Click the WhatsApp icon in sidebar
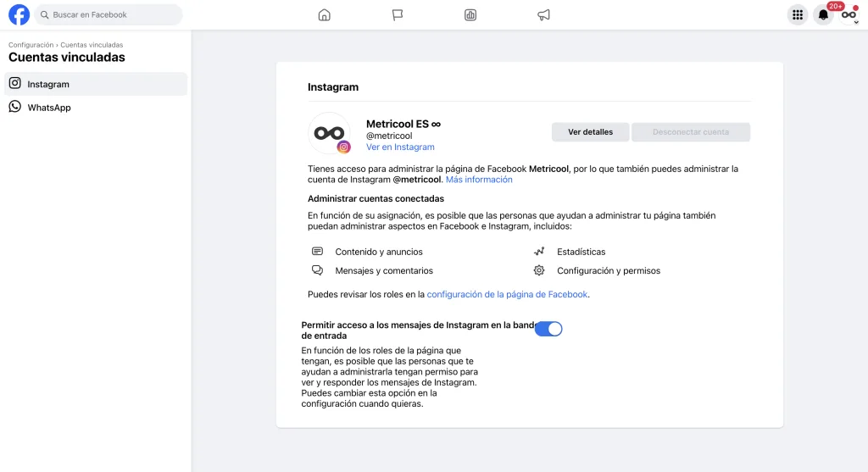The image size is (868, 472). (x=15, y=107)
